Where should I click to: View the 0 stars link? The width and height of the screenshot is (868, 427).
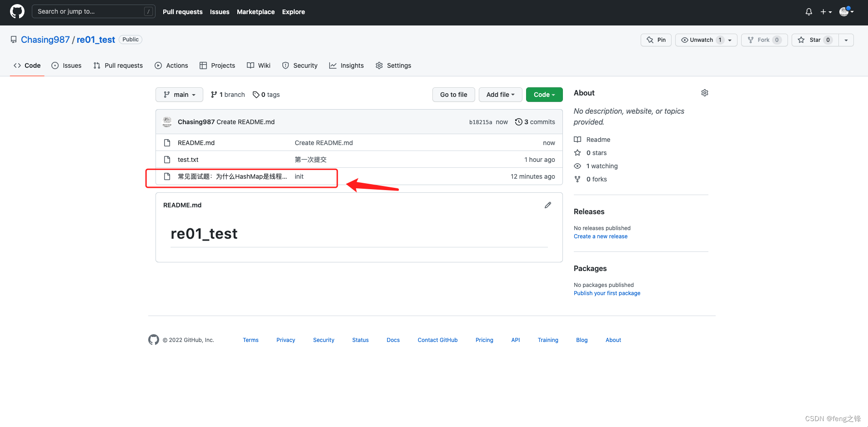(x=590, y=153)
